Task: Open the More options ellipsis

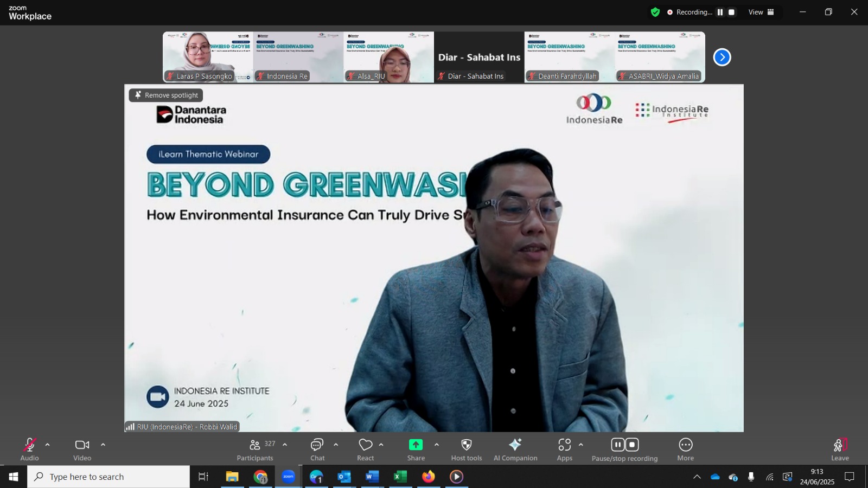Action: coord(686,445)
